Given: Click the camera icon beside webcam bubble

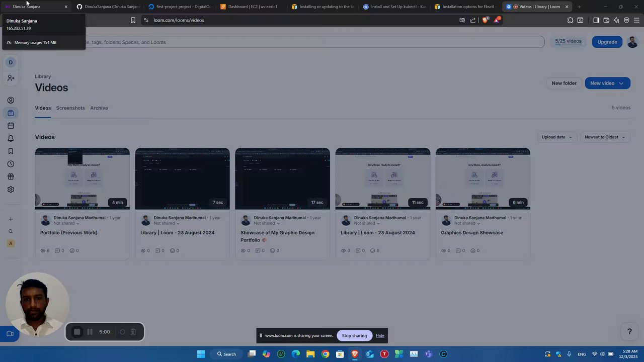Looking at the screenshot, I should (x=10, y=334).
